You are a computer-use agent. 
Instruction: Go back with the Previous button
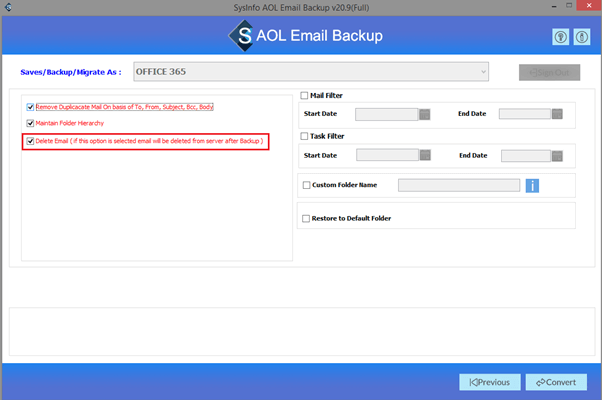(490, 382)
